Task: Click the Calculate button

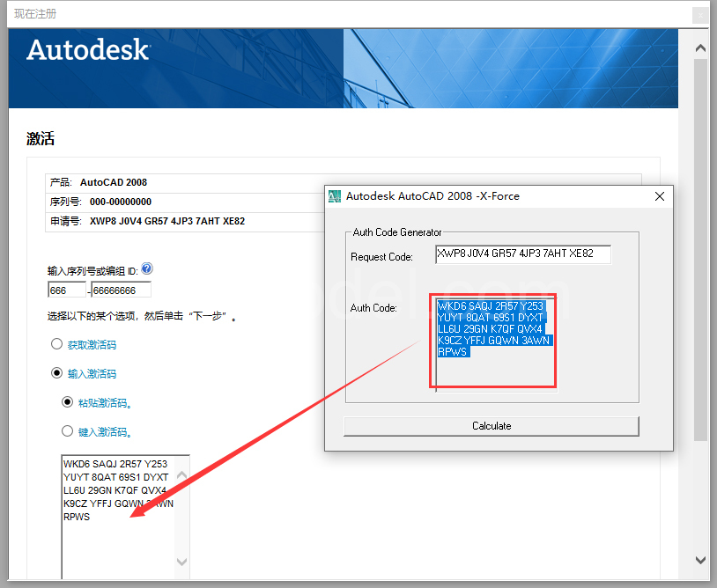Action: tap(492, 426)
